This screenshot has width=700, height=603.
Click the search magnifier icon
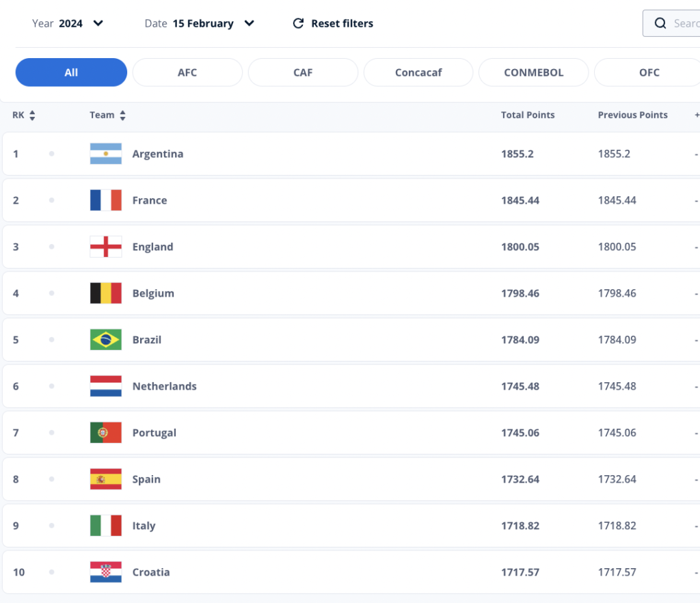pos(660,23)
